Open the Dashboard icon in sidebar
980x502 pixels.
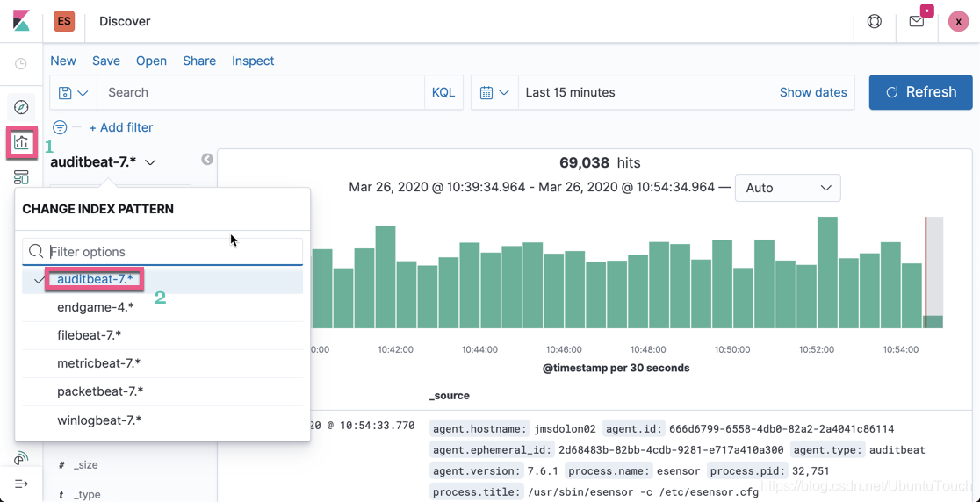pos(21,177)
